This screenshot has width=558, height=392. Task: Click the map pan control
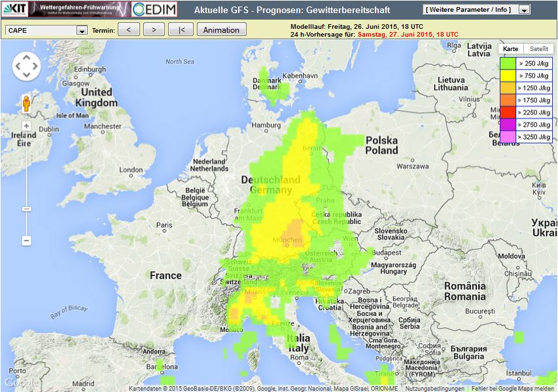pyautogui.click(x=27, y=66)
